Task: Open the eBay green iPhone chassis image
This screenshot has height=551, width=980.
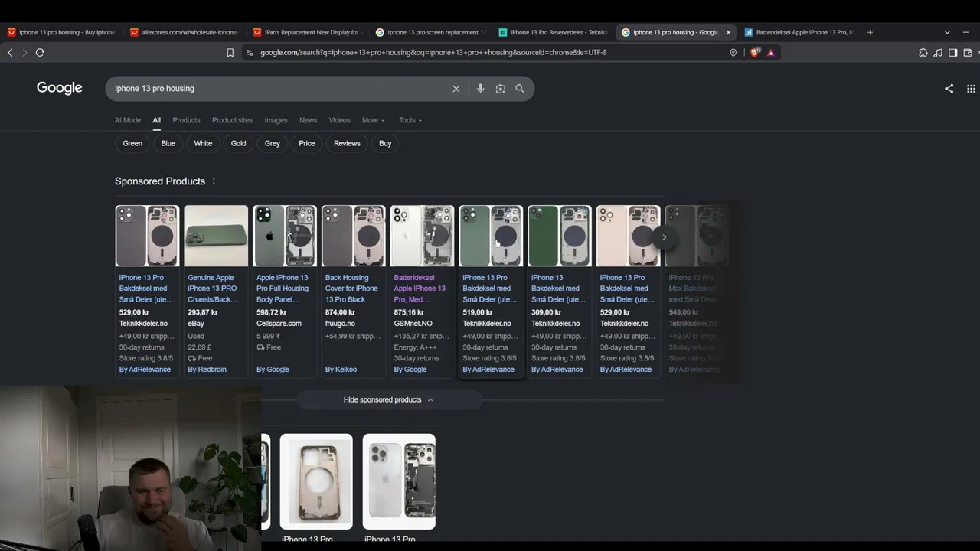Action: tap(216, 236)
